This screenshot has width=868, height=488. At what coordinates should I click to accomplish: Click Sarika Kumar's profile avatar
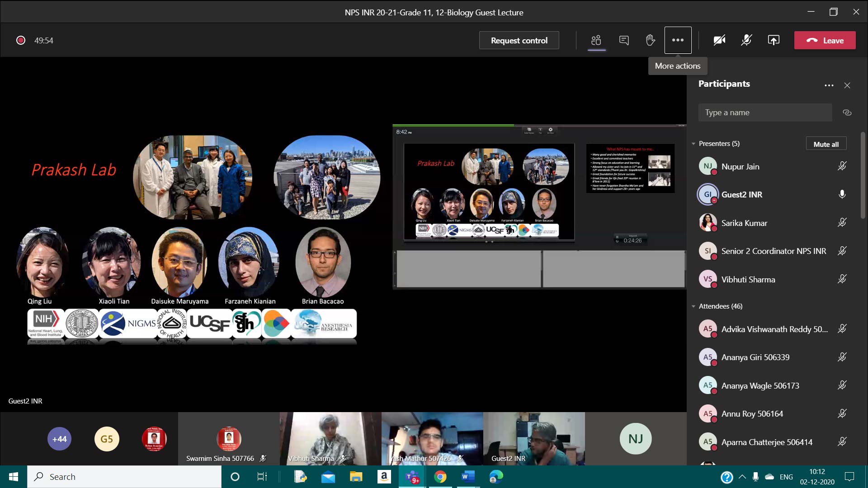[708, 223]
